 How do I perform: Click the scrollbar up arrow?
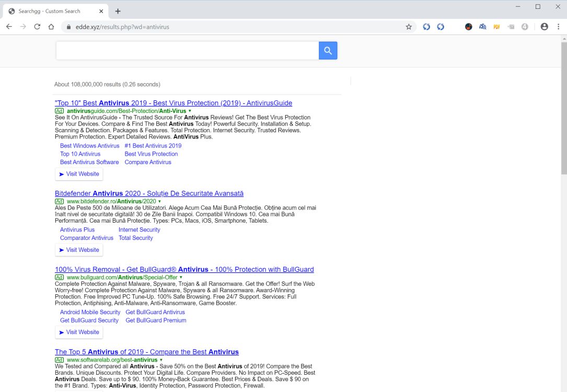(x=564, y=38)
